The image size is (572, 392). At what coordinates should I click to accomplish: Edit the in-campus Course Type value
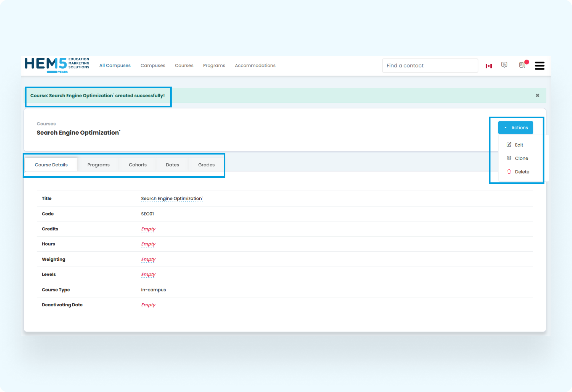point(153,290)
